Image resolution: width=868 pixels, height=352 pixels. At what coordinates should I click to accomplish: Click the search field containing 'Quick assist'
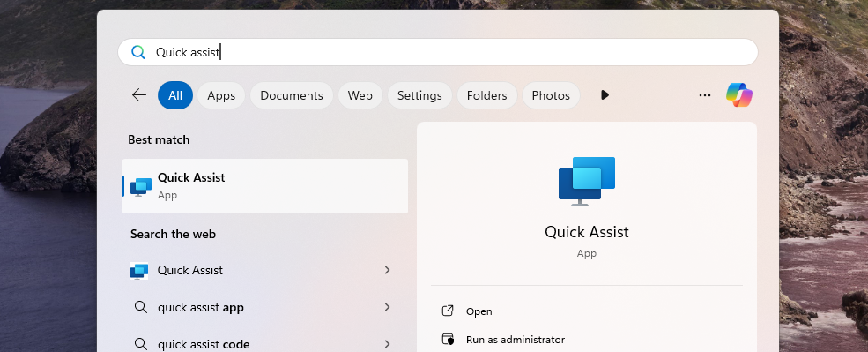click(437, 52)
